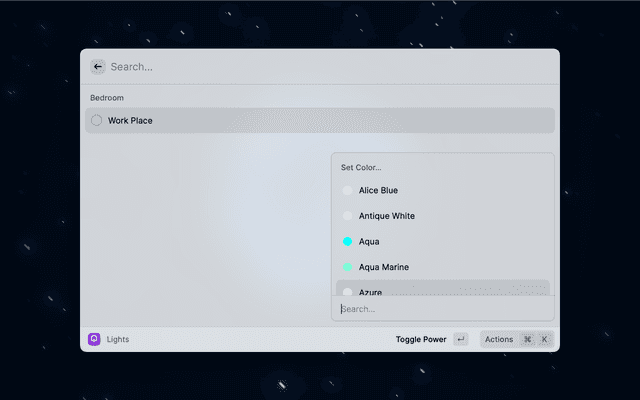The height and width of the screenshot is (400, 640).
Task: Click the Aqua Marine color swatch
Action: (348, 267)
